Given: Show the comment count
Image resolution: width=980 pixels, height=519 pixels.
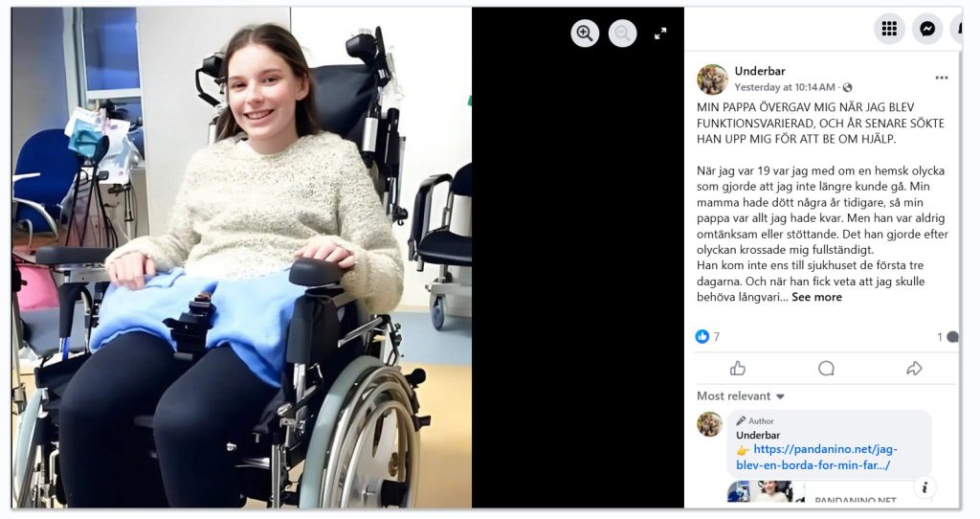Looking at the screenshot, I should (x=947, y=337).
